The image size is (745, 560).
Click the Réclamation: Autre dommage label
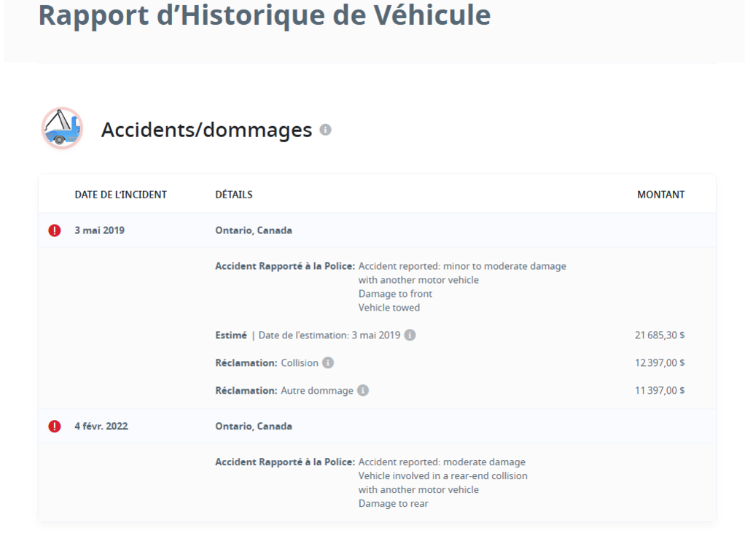click(284, 390)
